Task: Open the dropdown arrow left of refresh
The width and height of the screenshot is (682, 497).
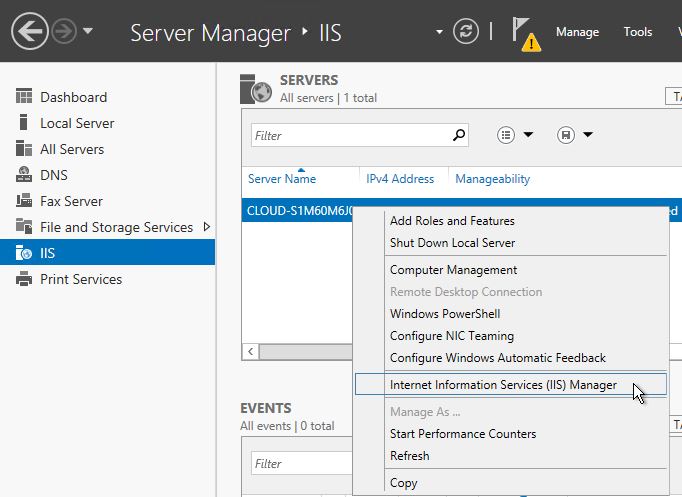Action: pos(439,32)
